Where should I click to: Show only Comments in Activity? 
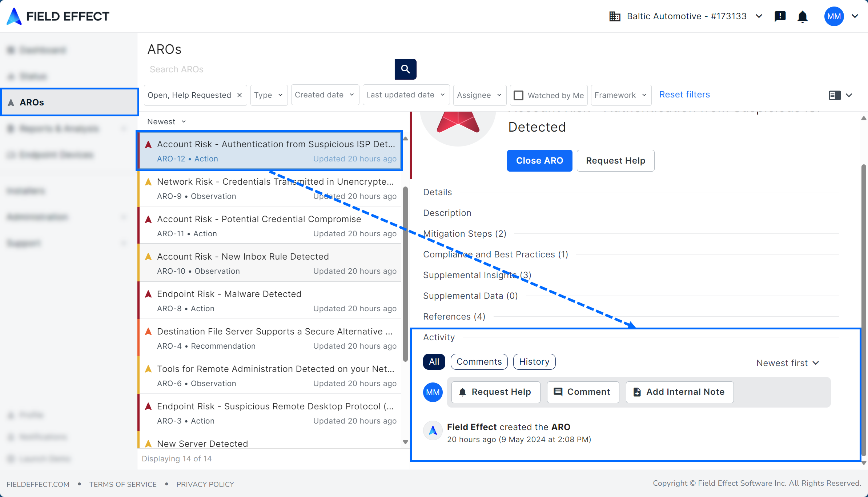[x=479, y=362]
